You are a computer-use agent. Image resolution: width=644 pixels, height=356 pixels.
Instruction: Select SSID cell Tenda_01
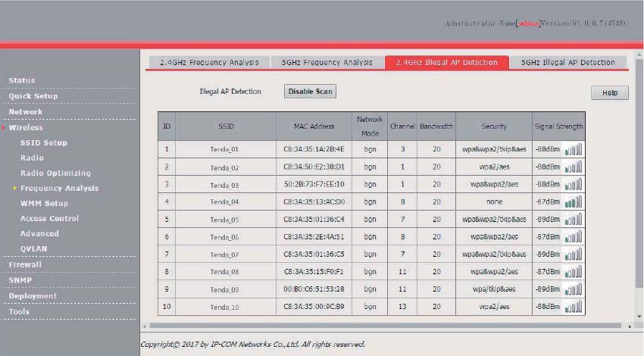point(224,149)
